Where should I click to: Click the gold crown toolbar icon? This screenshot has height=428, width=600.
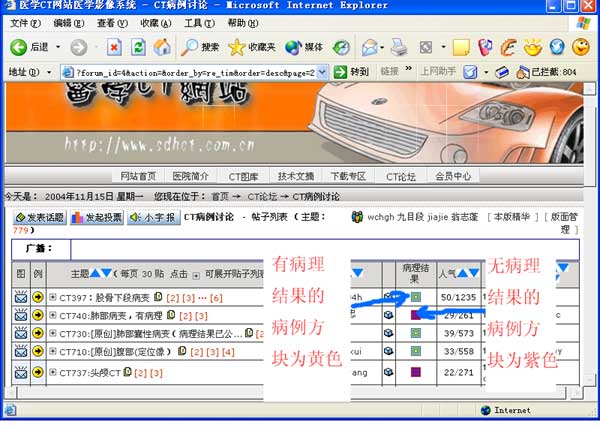point(533,47)
